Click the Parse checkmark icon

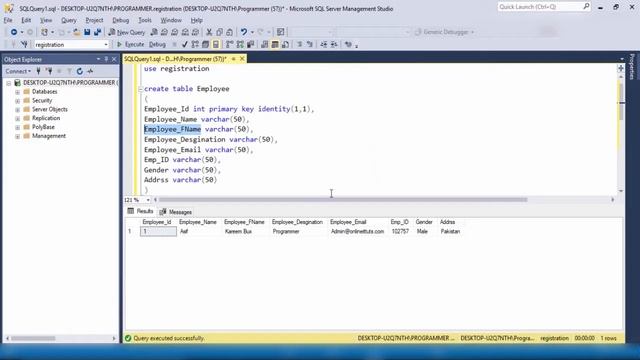pyautogui.click(x=184, y=44)
